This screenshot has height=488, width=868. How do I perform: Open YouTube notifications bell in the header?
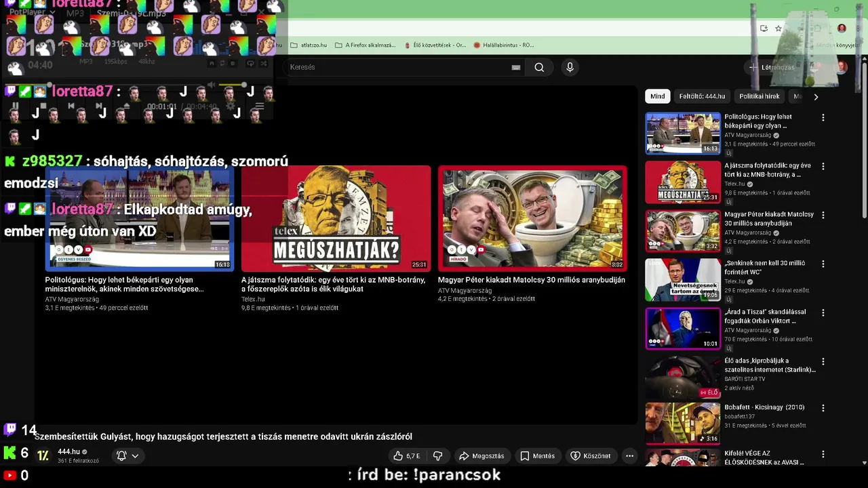[814, 67]
